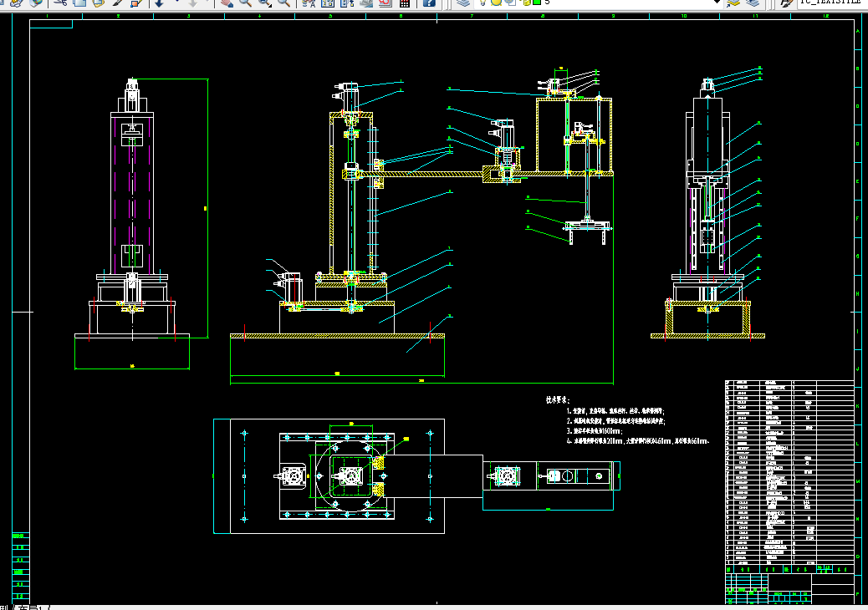Screen dimensions: 868x610
Task: Toggle the lock icon for layer 5
Action: coord(526,3)
